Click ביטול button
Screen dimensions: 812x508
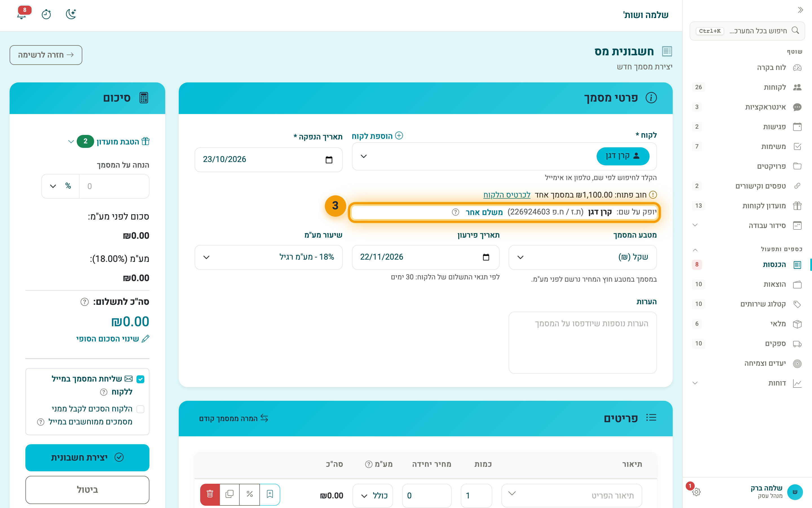pos(87,490)
